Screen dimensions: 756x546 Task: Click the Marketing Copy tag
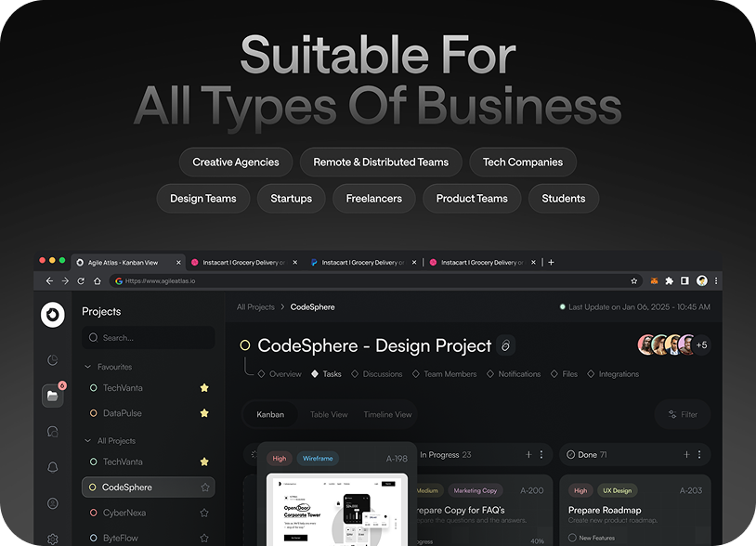(475, 490)
